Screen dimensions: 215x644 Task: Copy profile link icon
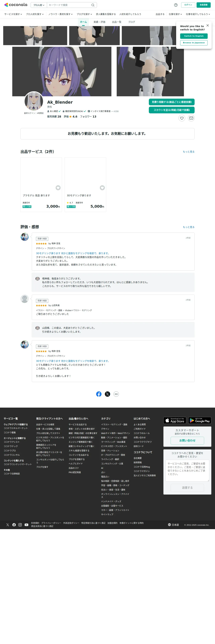pos(116,394)
